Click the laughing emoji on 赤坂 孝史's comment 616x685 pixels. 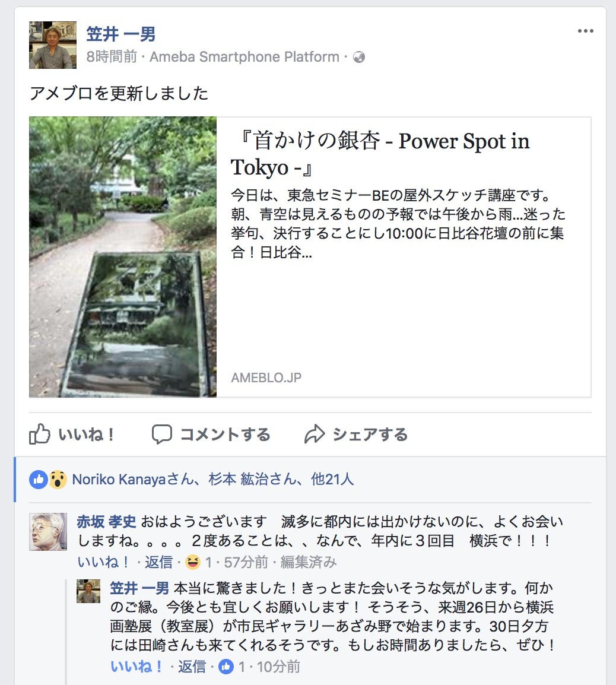click(193, 562)
